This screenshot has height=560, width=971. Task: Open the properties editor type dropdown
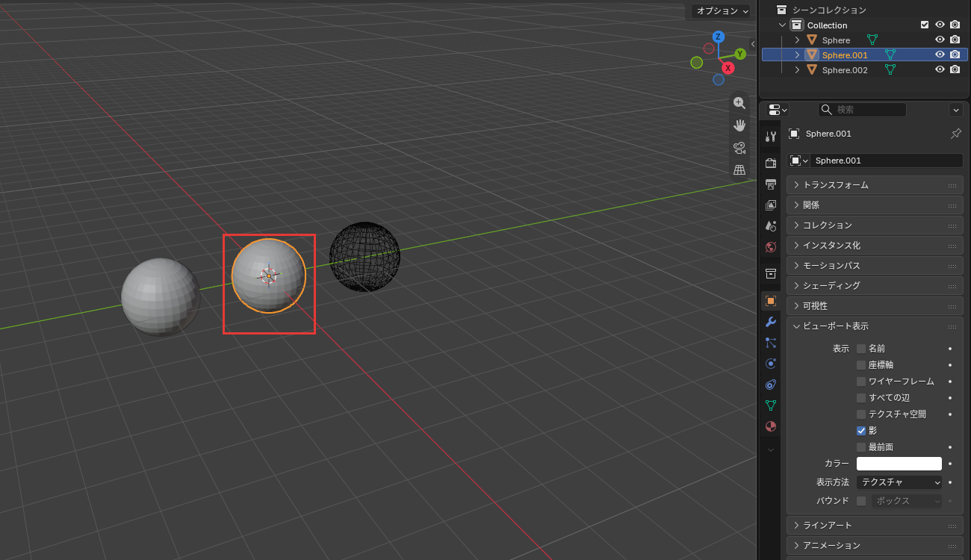pyautogui.click(x=778, y=110)
